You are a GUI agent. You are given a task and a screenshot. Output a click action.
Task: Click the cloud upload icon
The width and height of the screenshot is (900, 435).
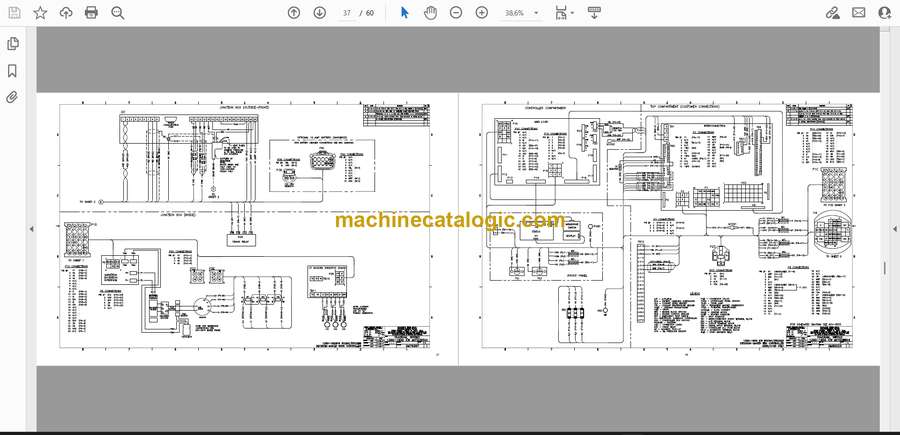(x=66, y=13)
